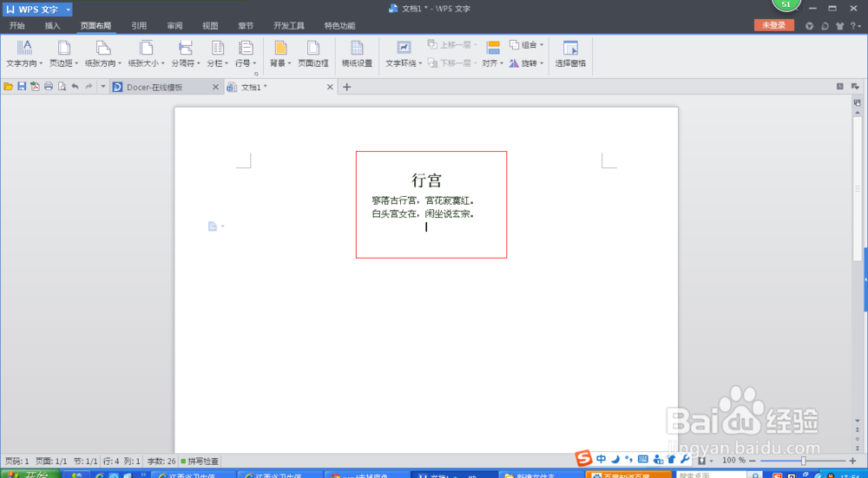Click the Sogou input method S icon

(583, 459)
